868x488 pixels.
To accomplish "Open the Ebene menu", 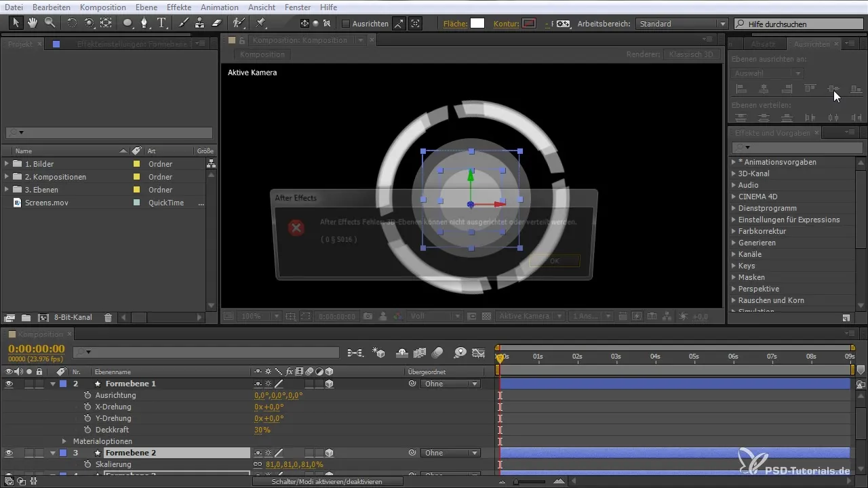I will coord(146,7).
